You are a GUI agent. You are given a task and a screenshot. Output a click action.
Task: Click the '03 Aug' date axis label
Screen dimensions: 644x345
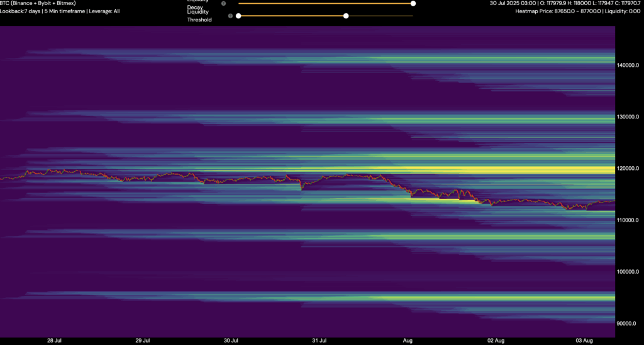[x=584, y=341]
